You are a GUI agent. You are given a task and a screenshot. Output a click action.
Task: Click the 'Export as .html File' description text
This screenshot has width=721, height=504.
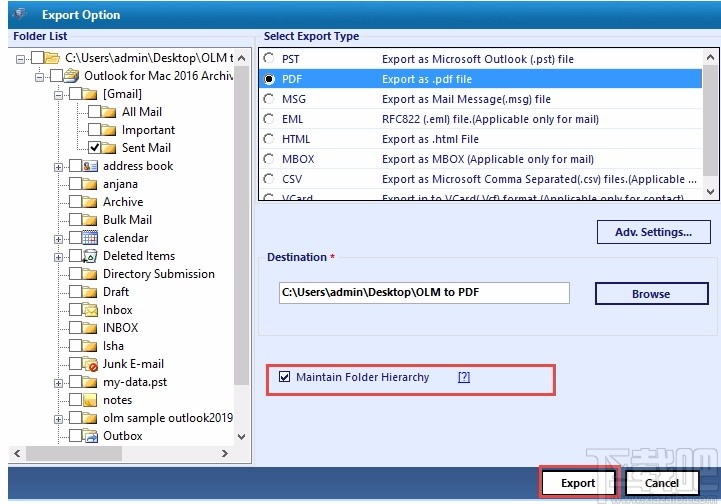[x=430, y=139]
